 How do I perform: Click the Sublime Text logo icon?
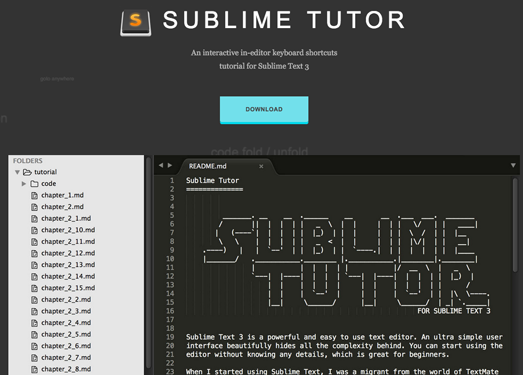pos(136,23)
